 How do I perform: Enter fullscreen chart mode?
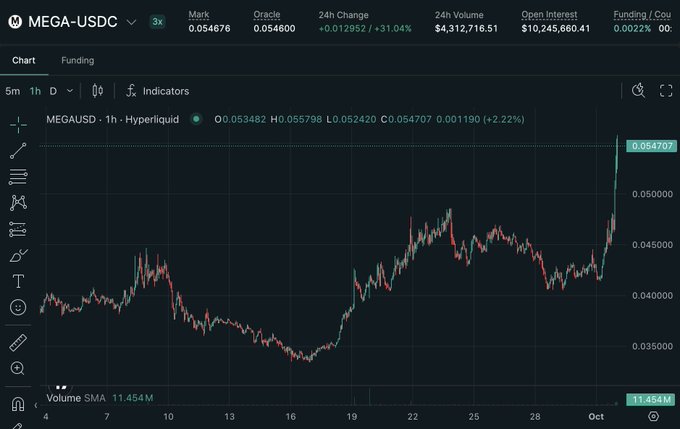point(666,91)
